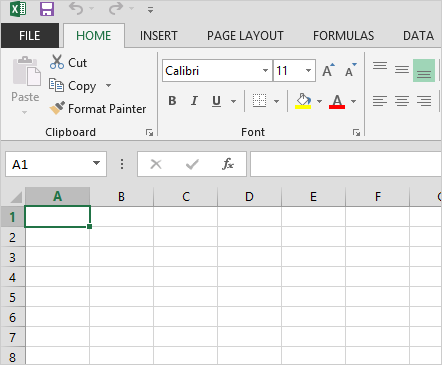Viewport: 442px width, 365px height.
Task: Open underline style options arrow
Action: pos(233,101)
